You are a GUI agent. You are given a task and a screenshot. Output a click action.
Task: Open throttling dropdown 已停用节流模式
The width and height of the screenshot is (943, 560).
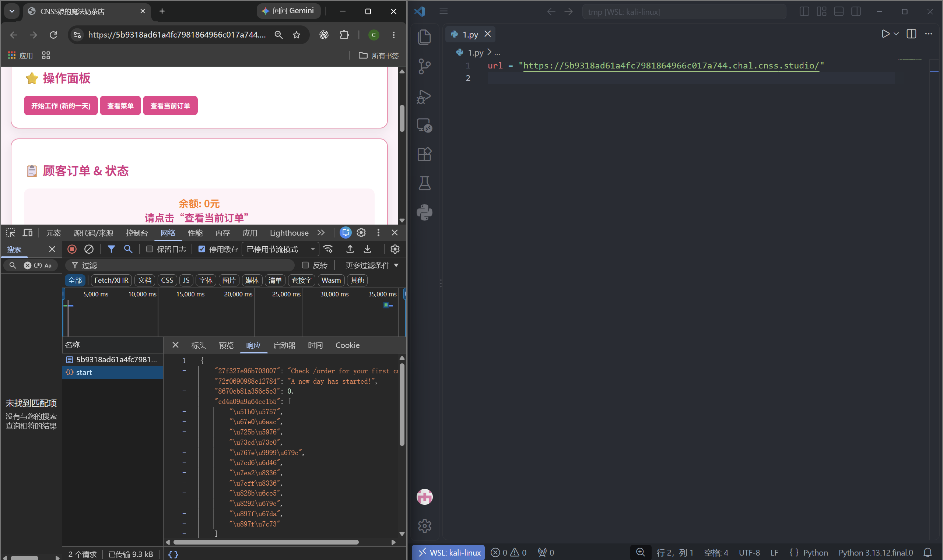[280, 249]
